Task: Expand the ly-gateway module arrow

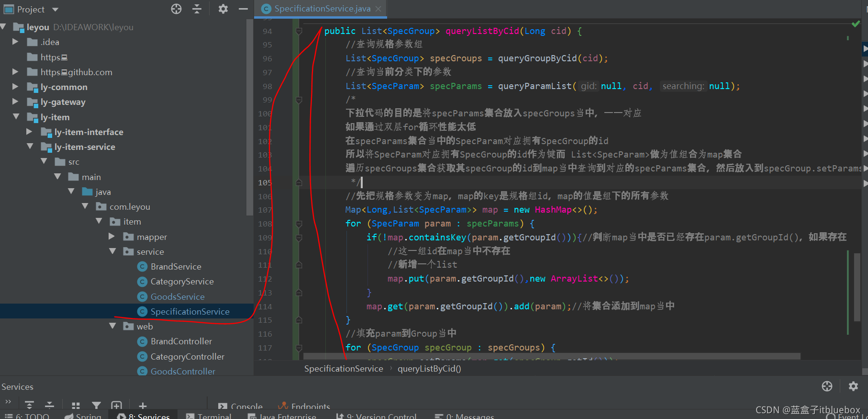Action: [x=15, y=102]
